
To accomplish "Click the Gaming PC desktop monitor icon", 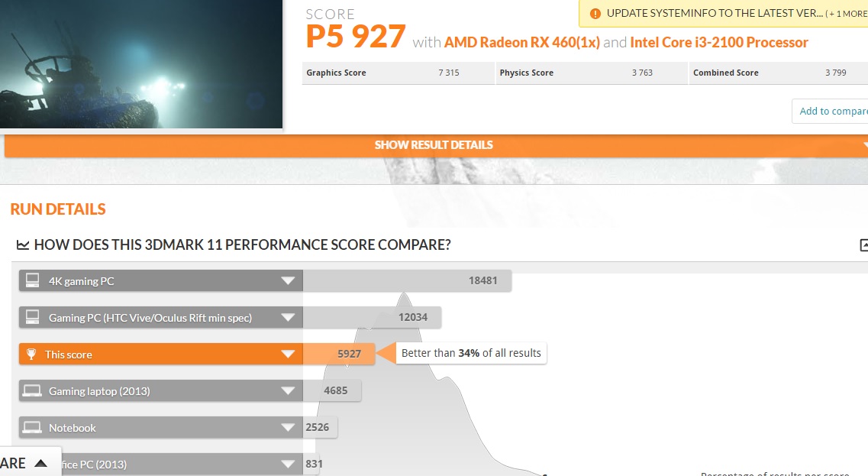I will click(33, 317).
